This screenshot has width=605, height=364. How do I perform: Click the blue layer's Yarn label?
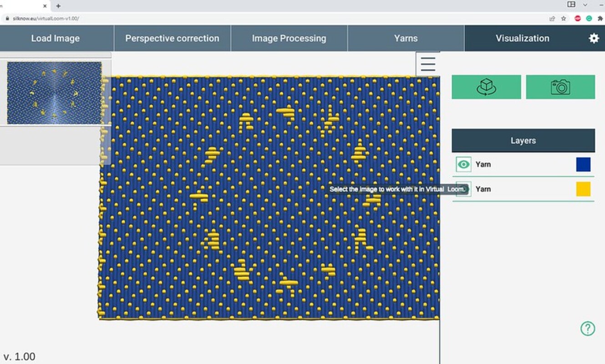pyautogui.click(x=483, y=164)
